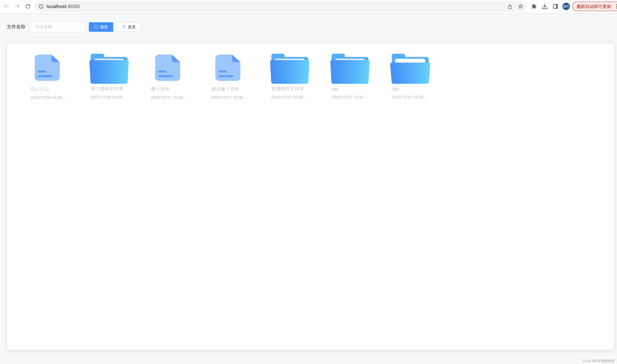Click the reset refresh icon on 重置 button

pos(124,27)
